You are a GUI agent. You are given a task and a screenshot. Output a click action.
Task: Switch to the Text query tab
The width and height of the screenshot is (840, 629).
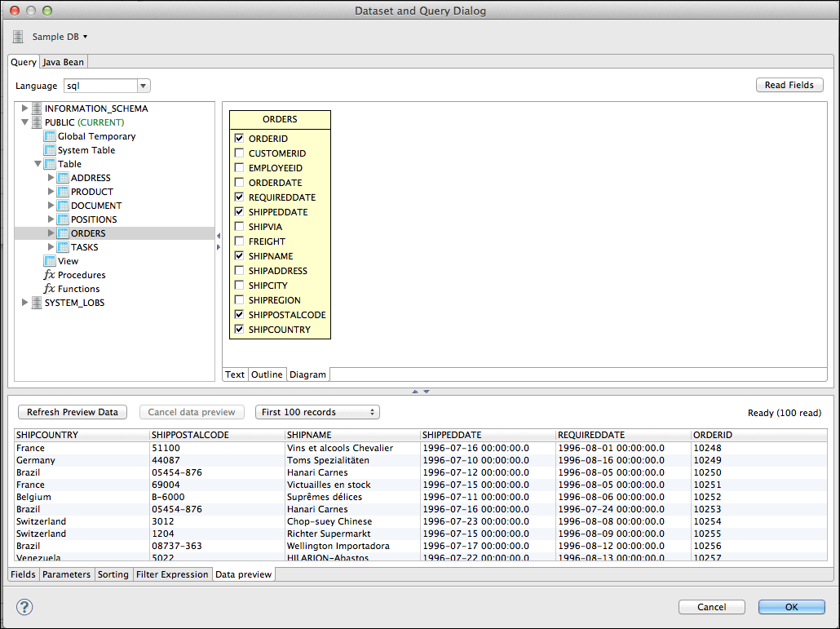tap(235, 374)
